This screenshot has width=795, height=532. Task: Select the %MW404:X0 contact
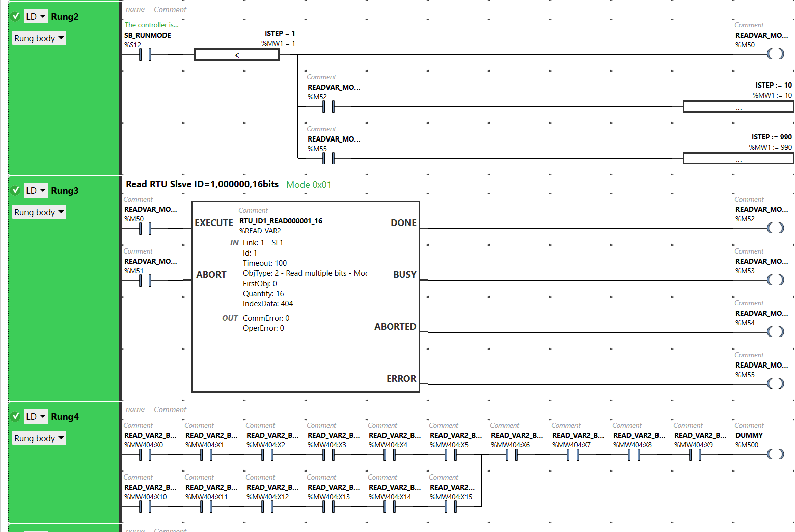[x=145, y=455]
